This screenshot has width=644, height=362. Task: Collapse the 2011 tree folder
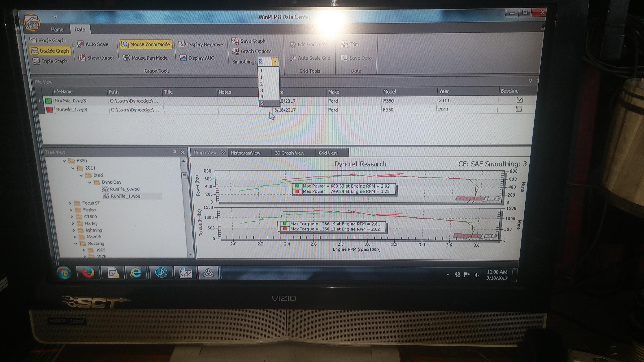coord(73,168)
